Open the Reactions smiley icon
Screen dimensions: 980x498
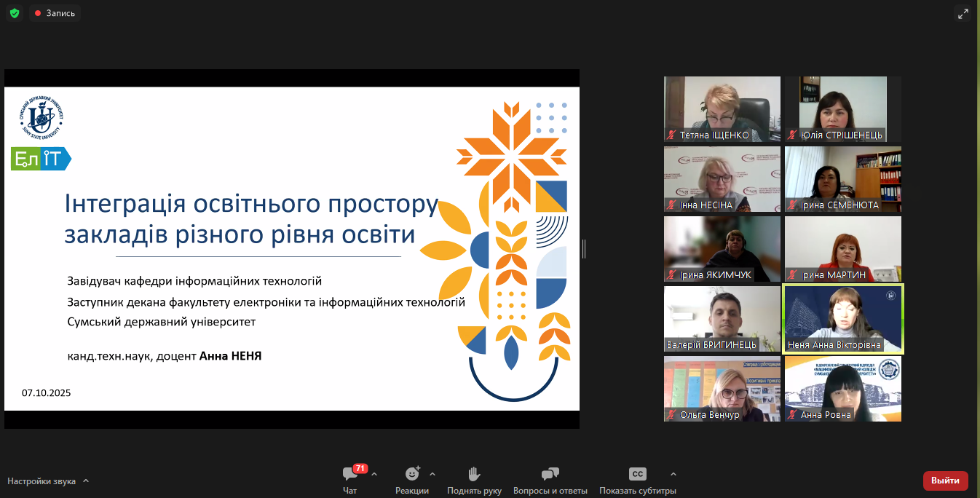[x=412, y=475]
